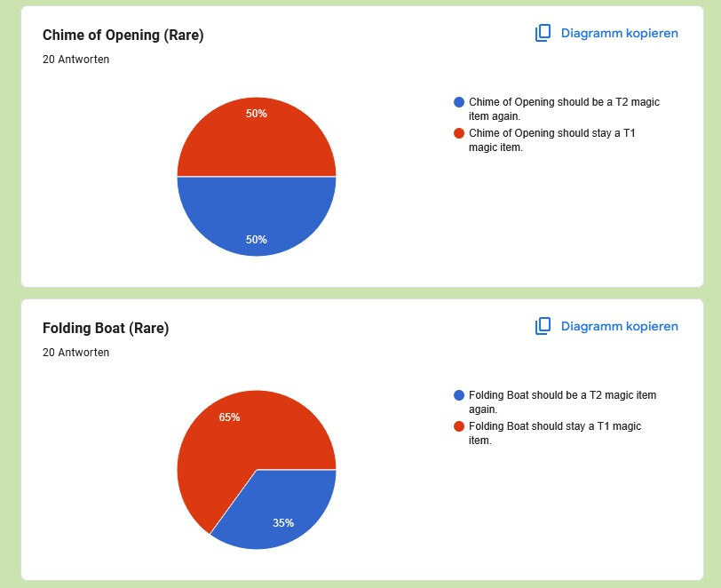This screenshot has width=721, height=588.
Task: Select the blue 35% slice of the Folding Boat pie
Action: (x=281, y=511)
